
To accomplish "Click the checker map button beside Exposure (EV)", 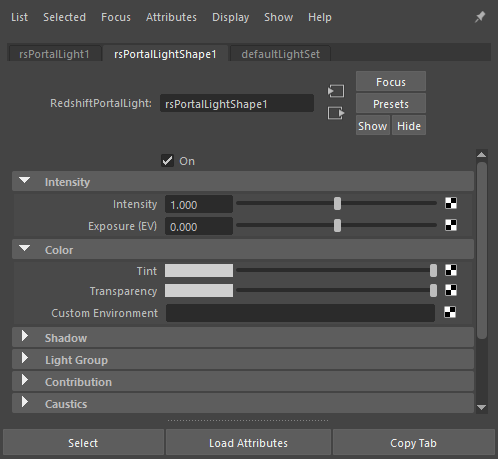I will click(x=451, y=225).
